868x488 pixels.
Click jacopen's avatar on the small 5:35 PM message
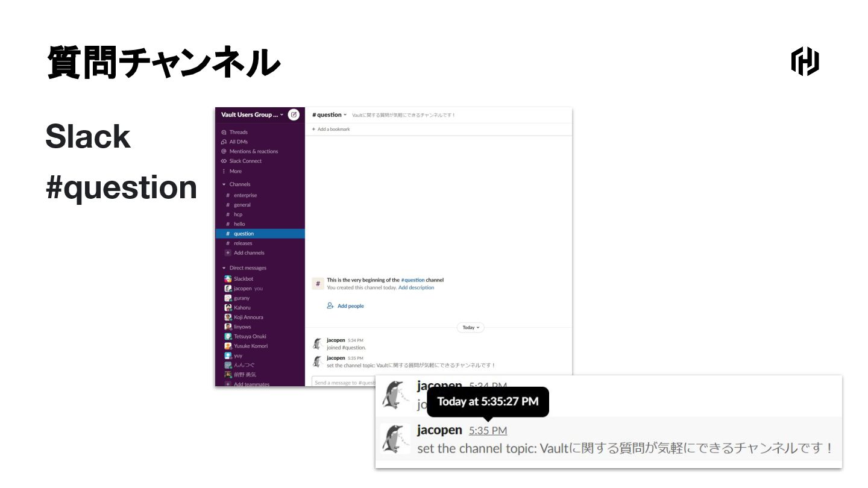coord(318,361)
